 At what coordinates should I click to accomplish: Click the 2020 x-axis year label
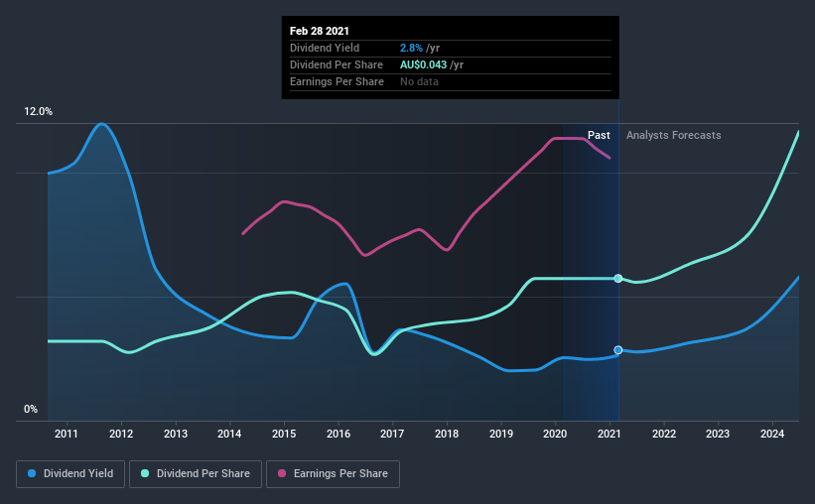[555, 434]
